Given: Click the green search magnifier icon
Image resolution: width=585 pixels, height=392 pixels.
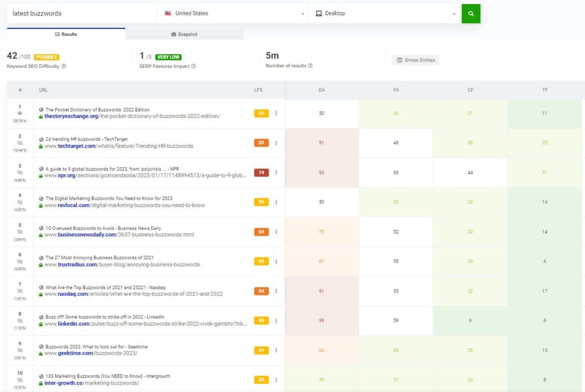Looking at the screenshot, I should 471,13.
